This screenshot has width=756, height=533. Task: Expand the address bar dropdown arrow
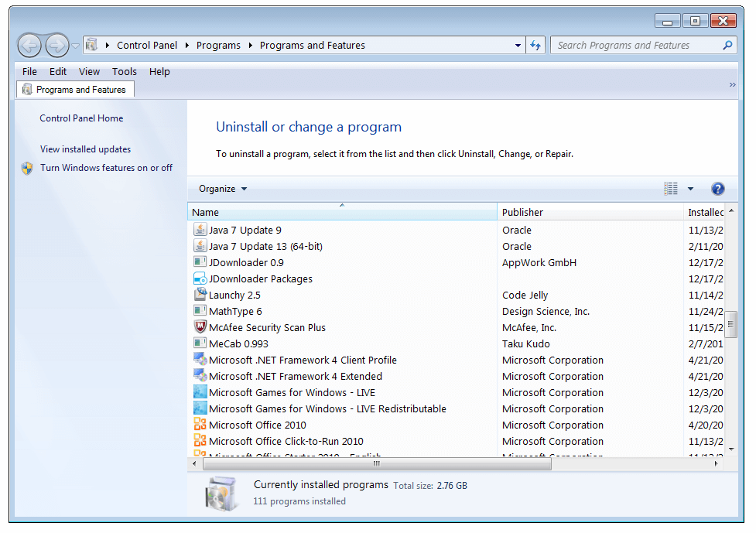click(x=517, y=45)
